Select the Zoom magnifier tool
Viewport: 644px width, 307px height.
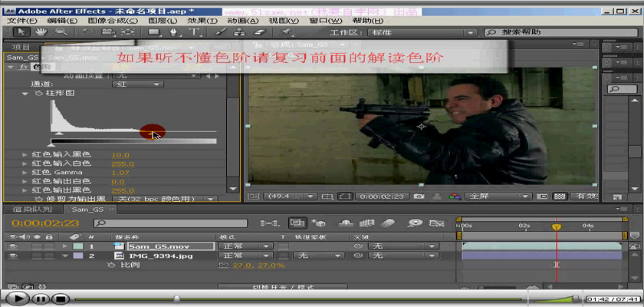pyautogui.click(x=61, y=31)
